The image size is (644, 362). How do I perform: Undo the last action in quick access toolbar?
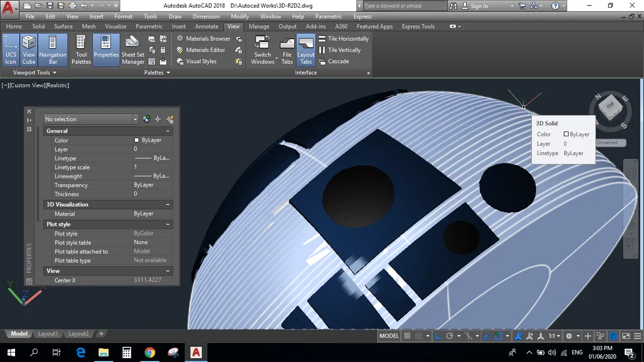(84, 6)
